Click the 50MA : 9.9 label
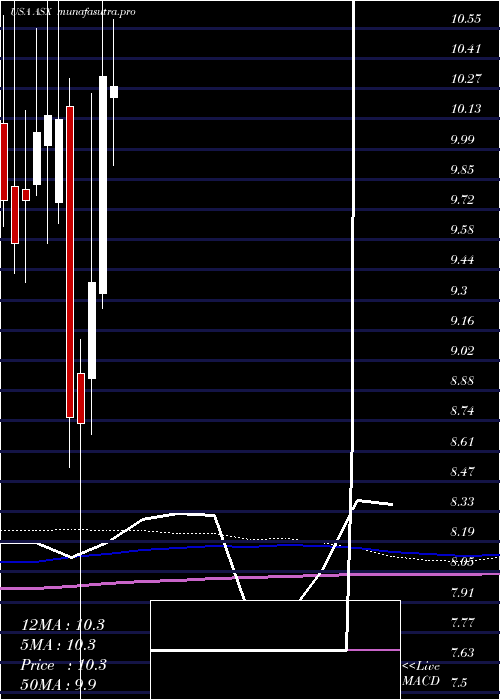The height and width of the screenshot is (700, 500). pyautogui.click(x=58, y=685)
